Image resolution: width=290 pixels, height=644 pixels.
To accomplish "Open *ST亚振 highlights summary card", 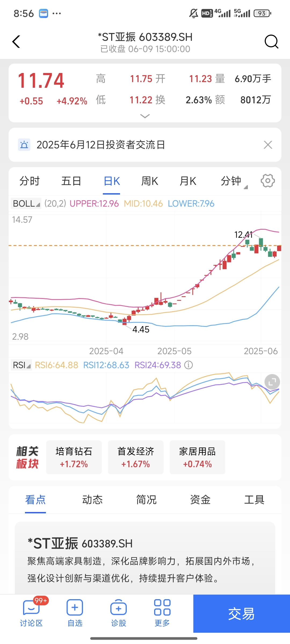I will click(x=145, y=558).
